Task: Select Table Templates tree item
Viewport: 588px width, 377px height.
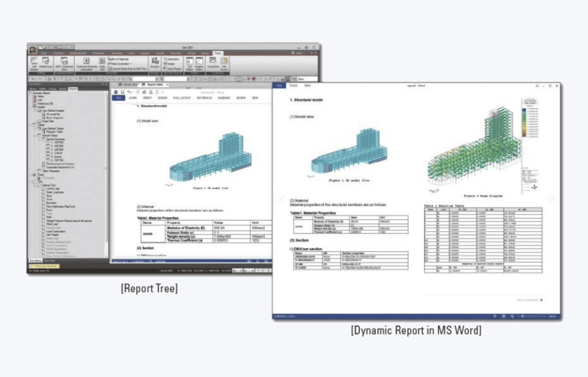Action: (x=51, y=171)
